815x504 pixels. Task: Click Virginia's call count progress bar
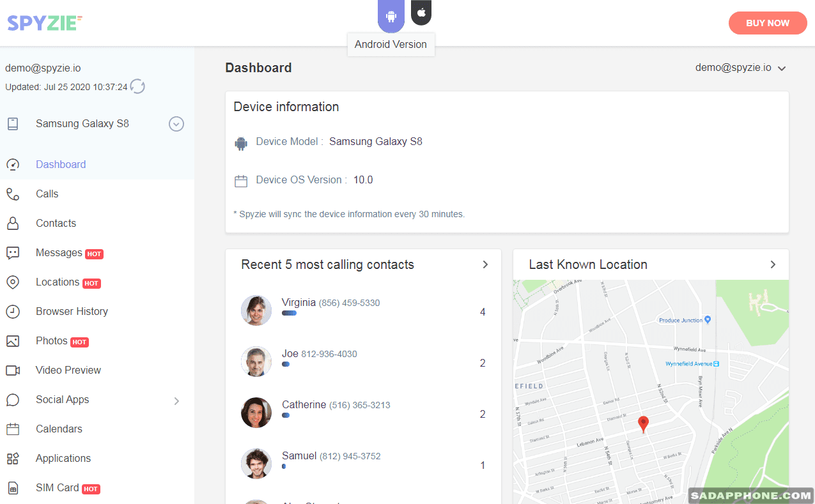289,313
